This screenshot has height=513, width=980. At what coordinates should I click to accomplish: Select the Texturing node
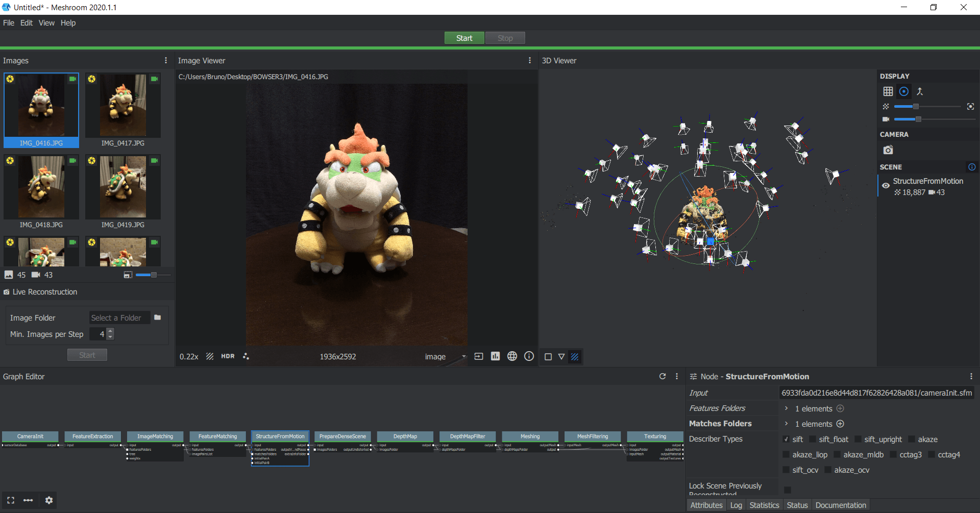click(x=655, y=436)
